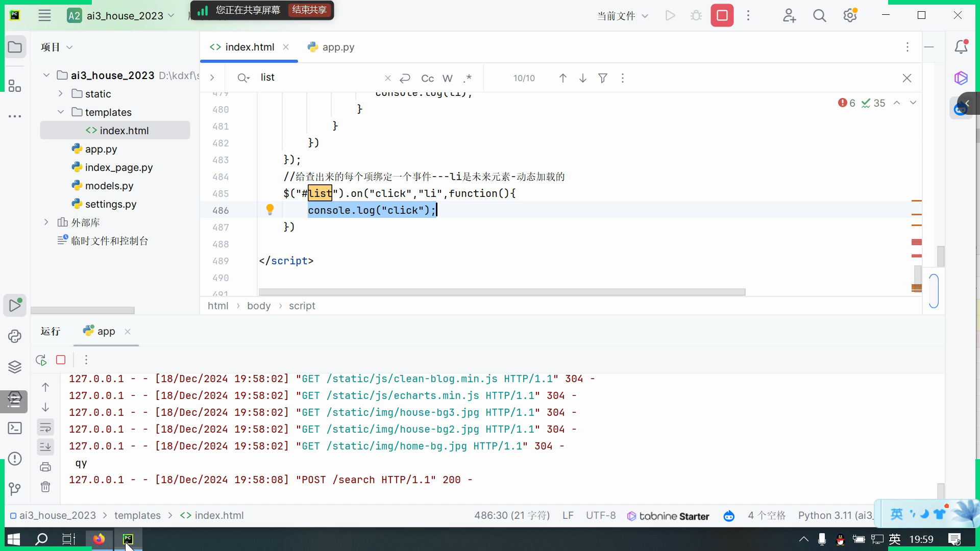Open Search Everywhere magnifier icon
980x551 pixels.
(x=820, y=15)
